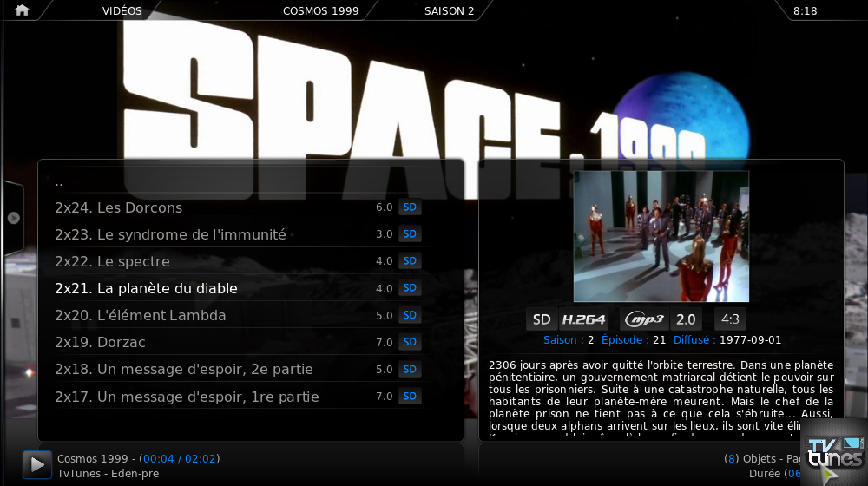Expand the side panel arrow on left edge
This screenshot has width=868, height=486.
click(x=13, y=218)
